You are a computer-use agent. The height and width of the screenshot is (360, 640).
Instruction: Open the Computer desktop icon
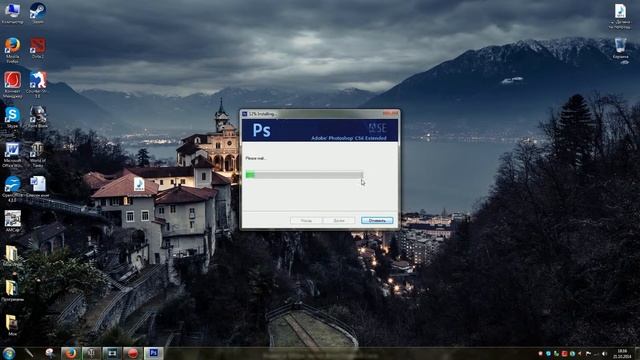pyautogui.click(x=12, y=13)
